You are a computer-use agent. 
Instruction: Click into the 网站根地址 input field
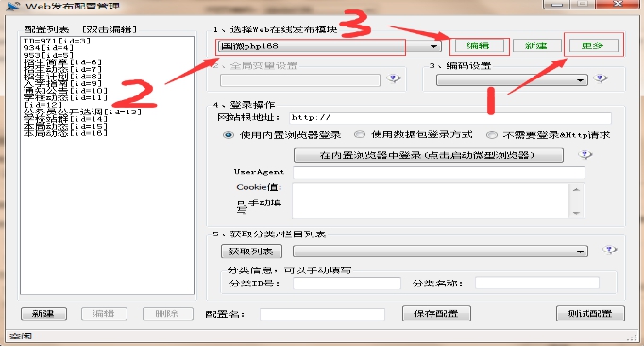[449, 117]
